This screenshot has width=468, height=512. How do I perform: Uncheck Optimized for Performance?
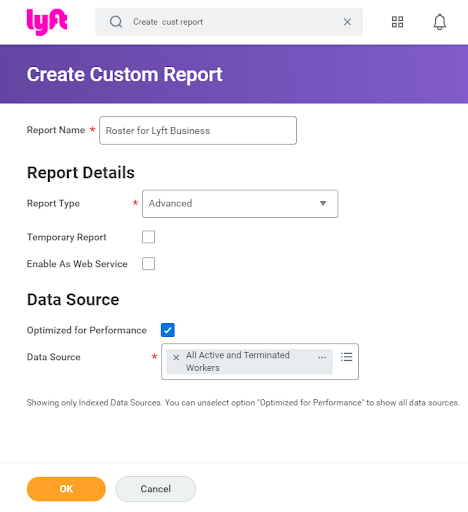pos(168,330)
